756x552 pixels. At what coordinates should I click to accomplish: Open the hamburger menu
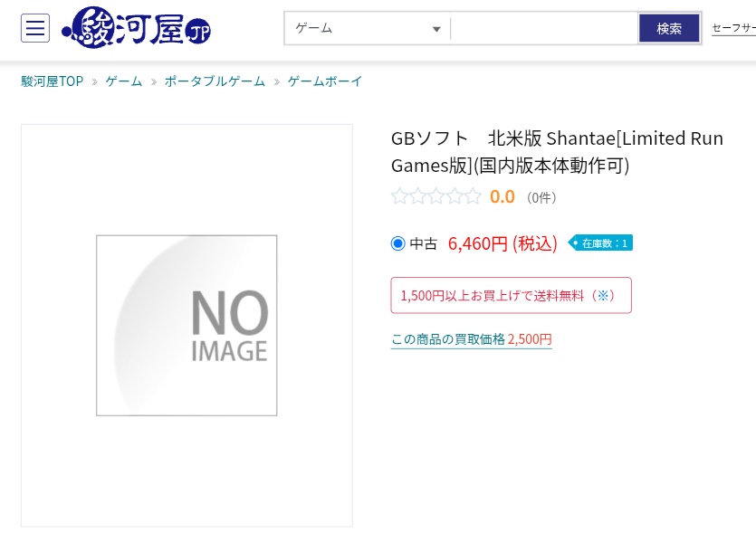click(35, 28)
